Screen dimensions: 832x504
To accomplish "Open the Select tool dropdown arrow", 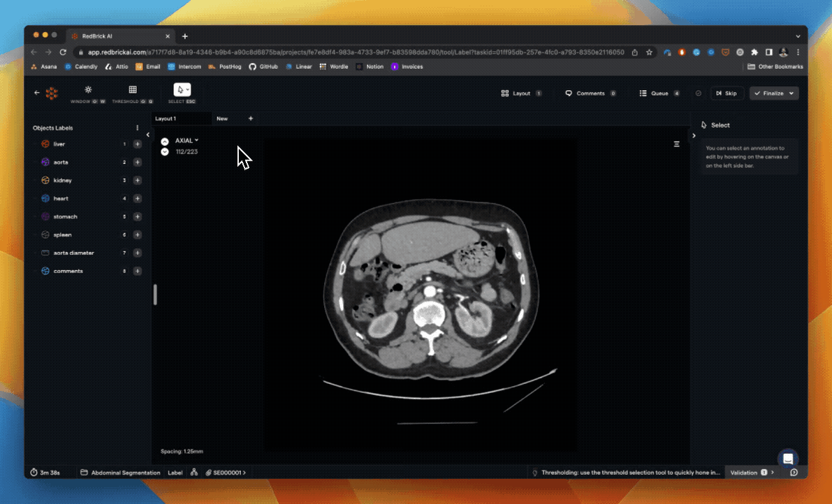I will pos(187,89).
